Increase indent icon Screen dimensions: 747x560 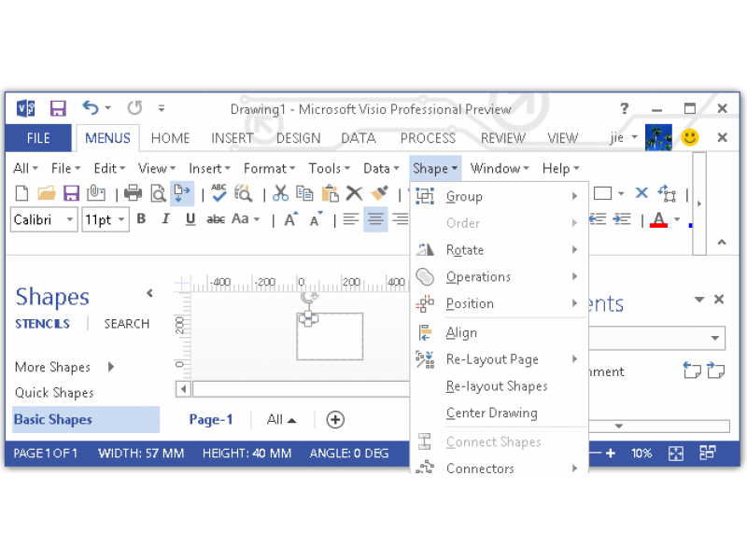(622, 219)
